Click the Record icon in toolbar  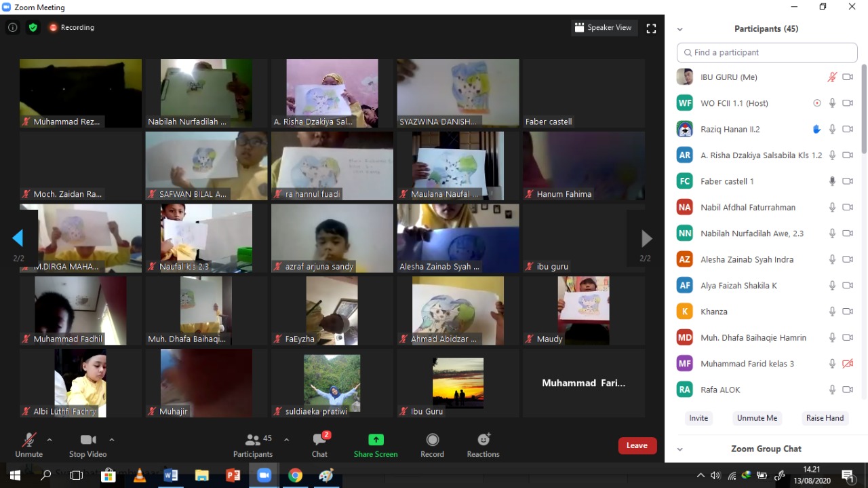coord(432,440)
